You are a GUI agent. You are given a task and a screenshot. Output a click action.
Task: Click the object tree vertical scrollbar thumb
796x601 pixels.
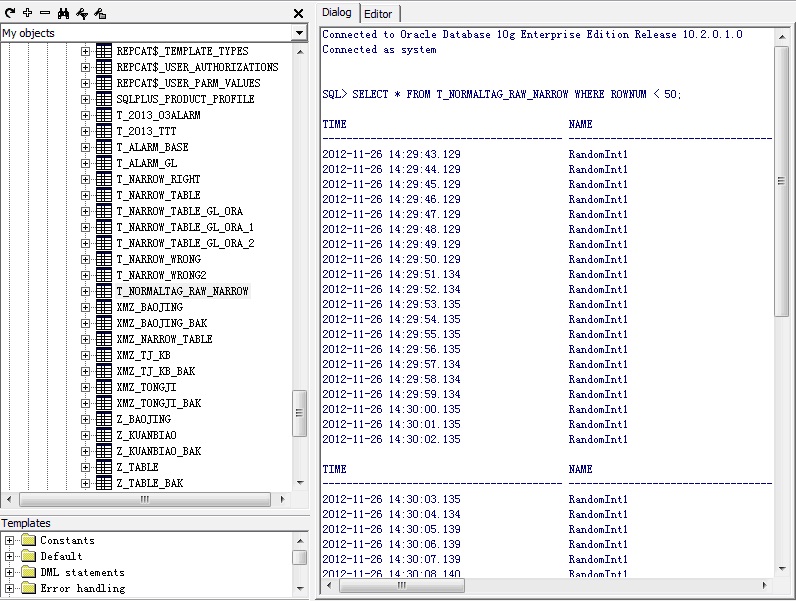click(x=300, y=413)
